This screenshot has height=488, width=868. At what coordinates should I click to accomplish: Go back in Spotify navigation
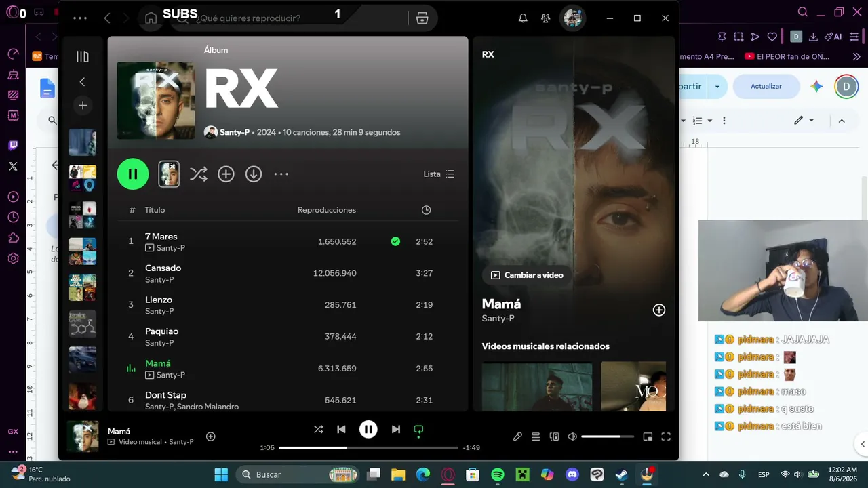pyautogui.click(x=107, y=18)
